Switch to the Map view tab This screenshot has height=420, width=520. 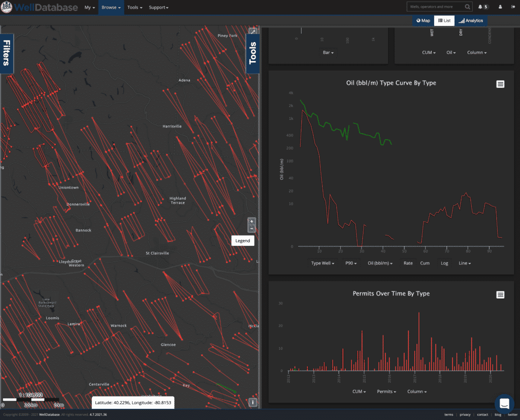point(423,21)
